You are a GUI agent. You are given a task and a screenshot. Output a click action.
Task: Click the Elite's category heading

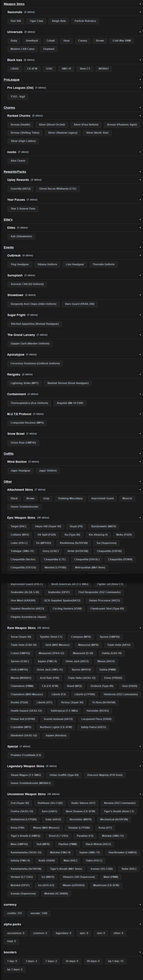(8, 220)
